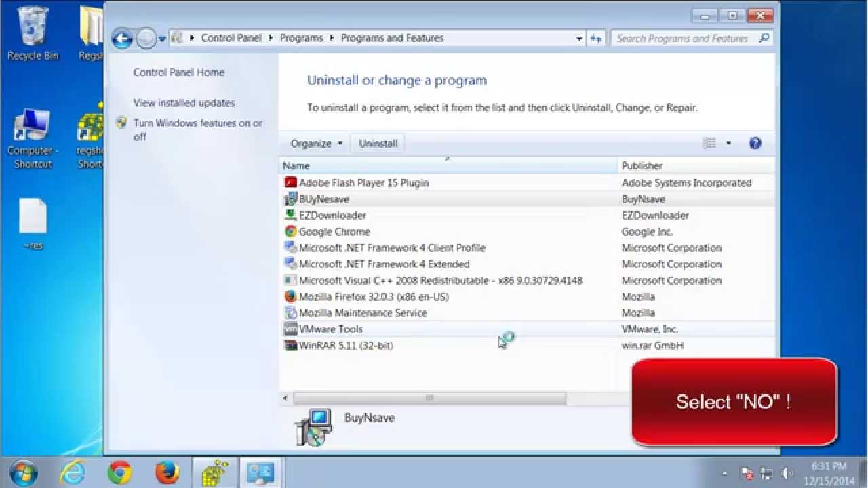Click Programs in the address bar
868x488 pixels.
click(x=301, y=38)
